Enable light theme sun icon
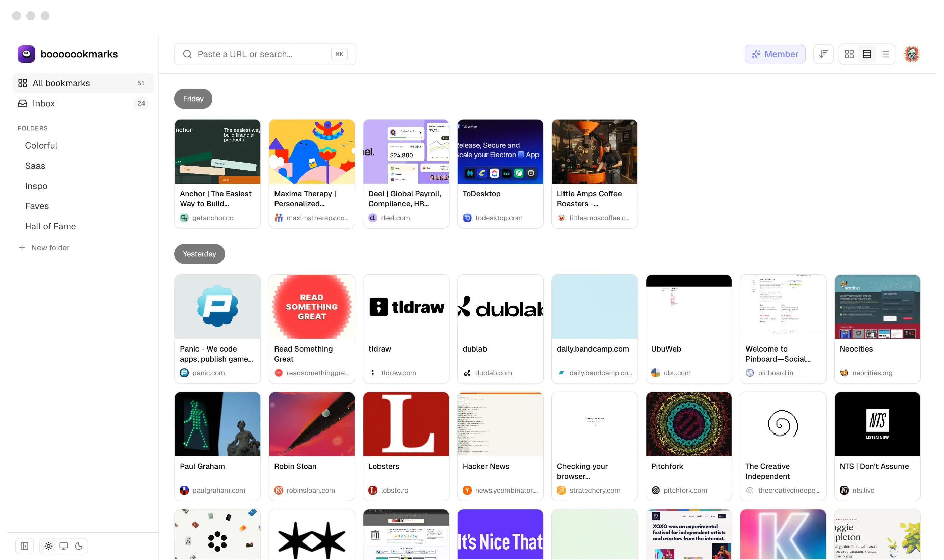The height and width of the screenshot is (560, 944). click(48, 546)
